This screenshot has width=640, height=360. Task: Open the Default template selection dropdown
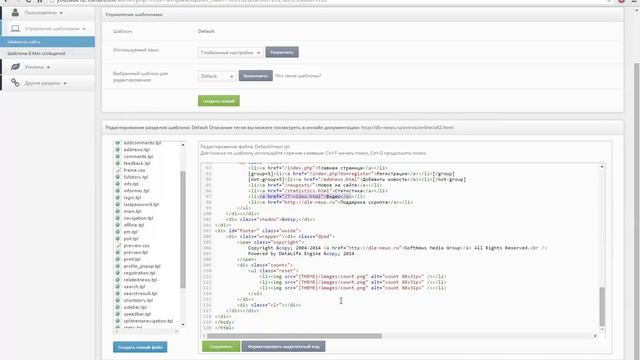217,76
